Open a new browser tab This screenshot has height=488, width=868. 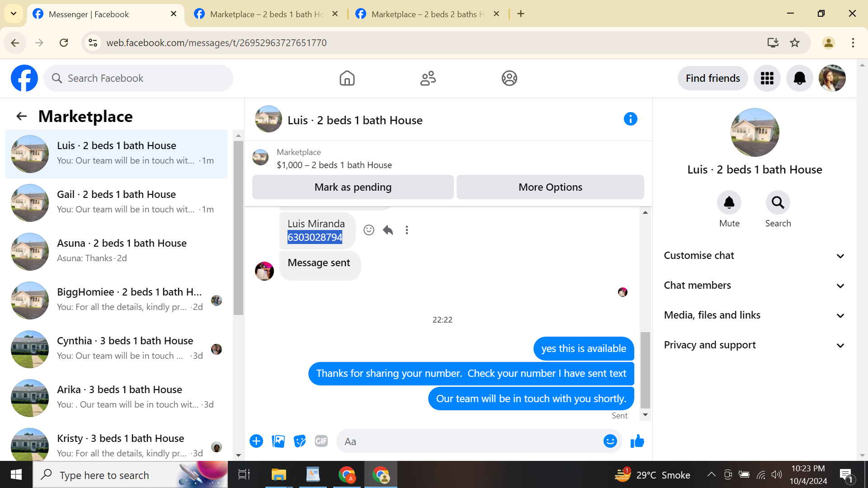(x=521, y=14)
